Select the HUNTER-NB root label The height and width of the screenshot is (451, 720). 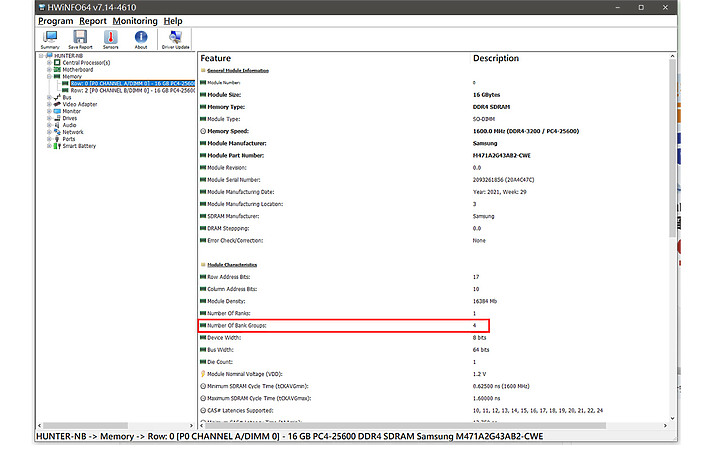[x=68, y=56]
